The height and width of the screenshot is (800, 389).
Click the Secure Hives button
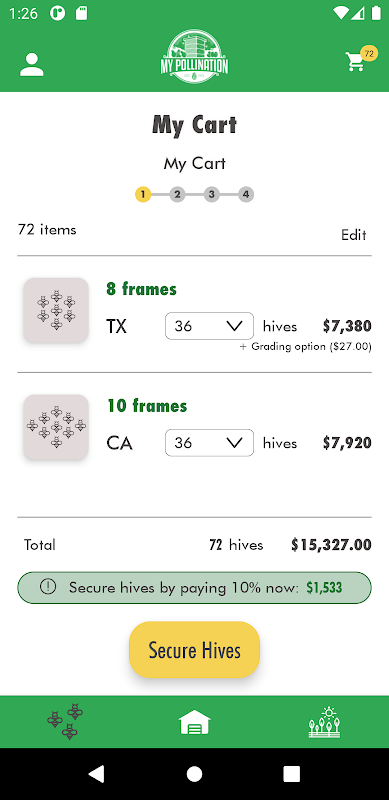[194, 650]
